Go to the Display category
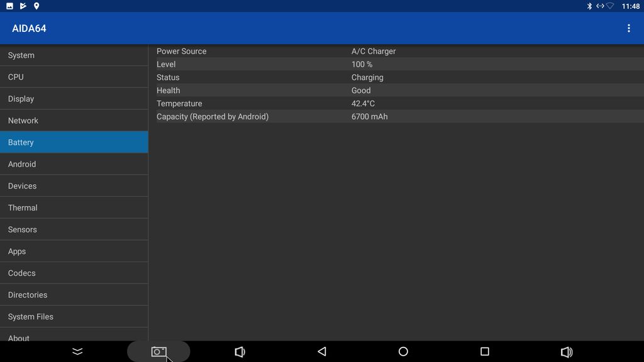 point(74,99)
